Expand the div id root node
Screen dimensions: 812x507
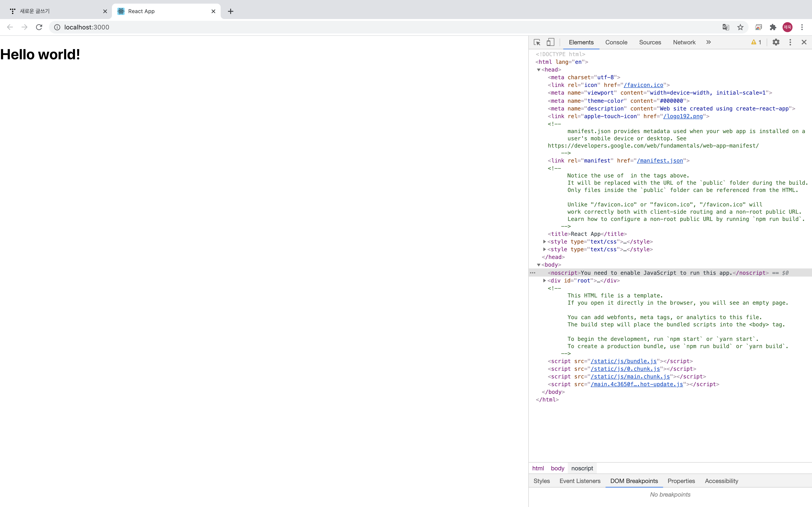point(545,281)
